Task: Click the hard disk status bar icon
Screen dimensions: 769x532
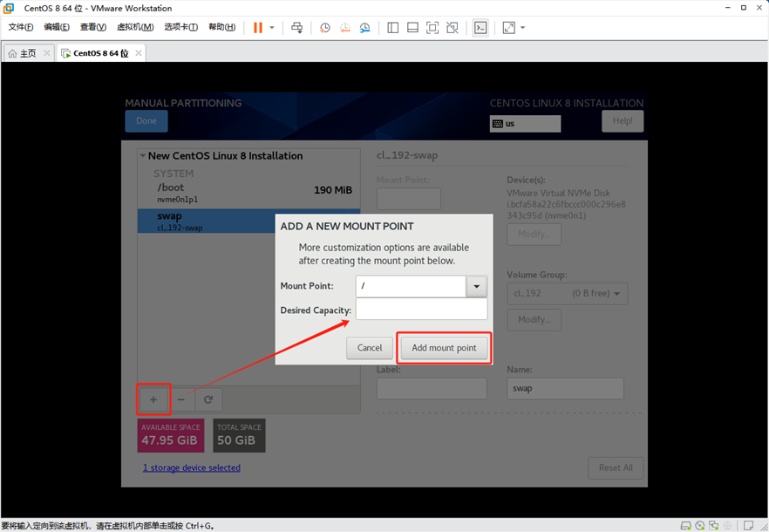Action: coord(685,526)
